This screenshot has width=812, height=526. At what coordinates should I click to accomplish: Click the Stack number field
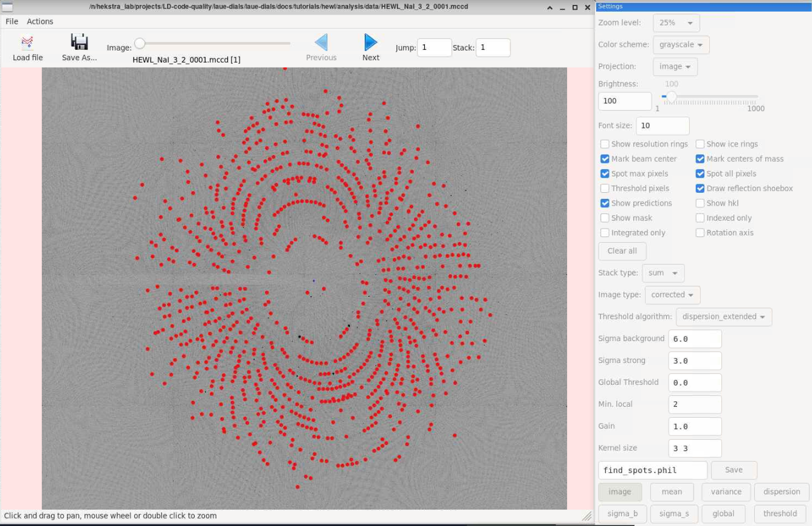(493, 47)
